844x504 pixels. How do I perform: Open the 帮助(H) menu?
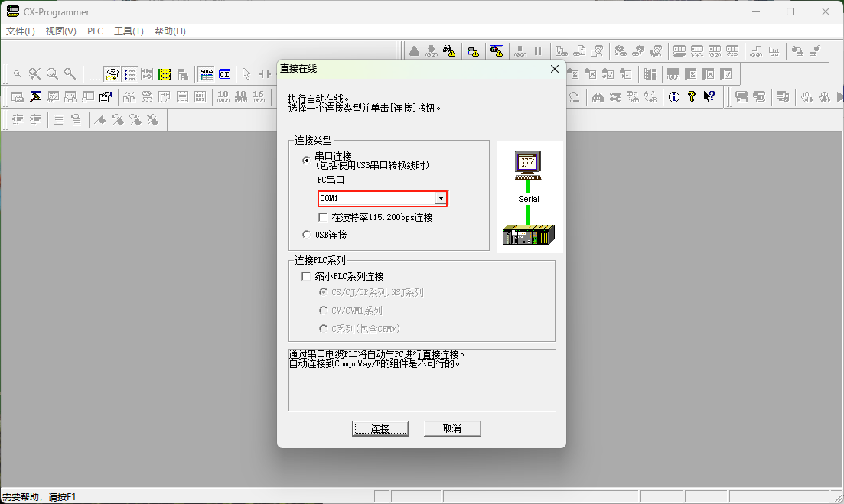tap(170, 31)
